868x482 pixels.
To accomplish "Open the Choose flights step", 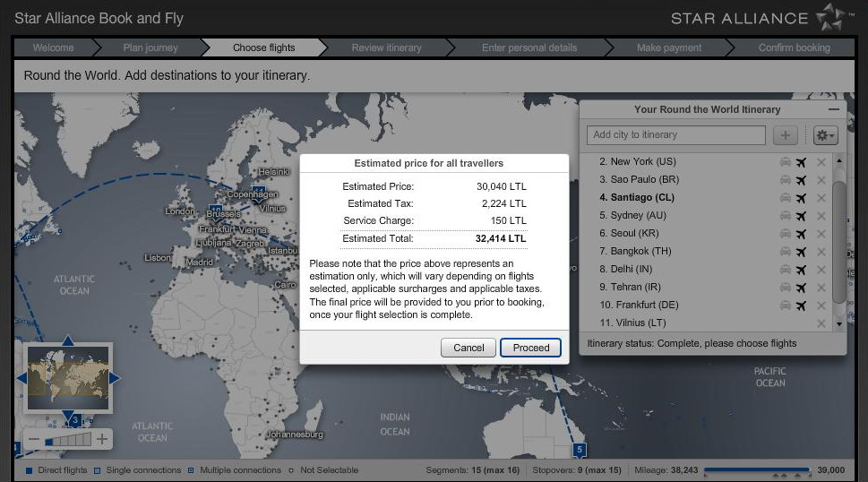I will pos(264,47).
